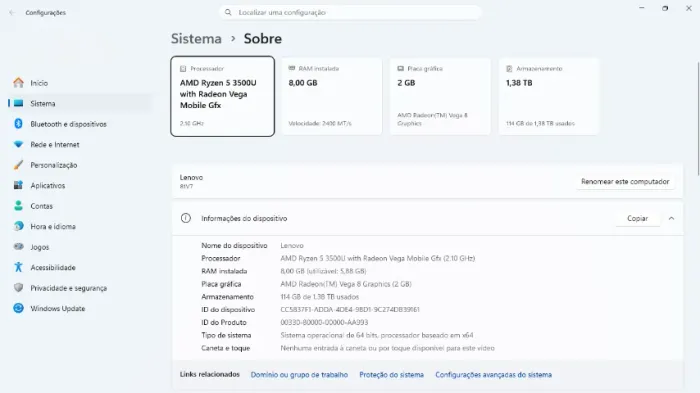Screen dimensions: 700x393
Task: Click the Hora e idioma globe icon
Action: click(18, 226)
